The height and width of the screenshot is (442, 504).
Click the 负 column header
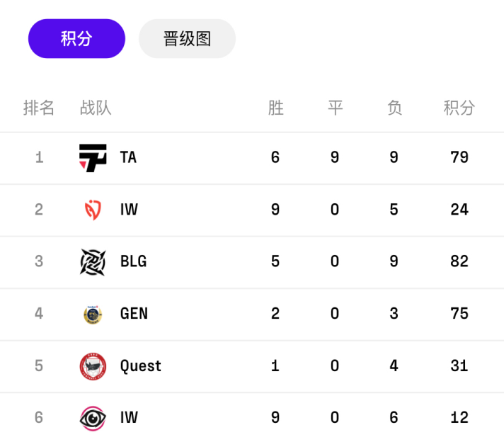tap(394, 108)
